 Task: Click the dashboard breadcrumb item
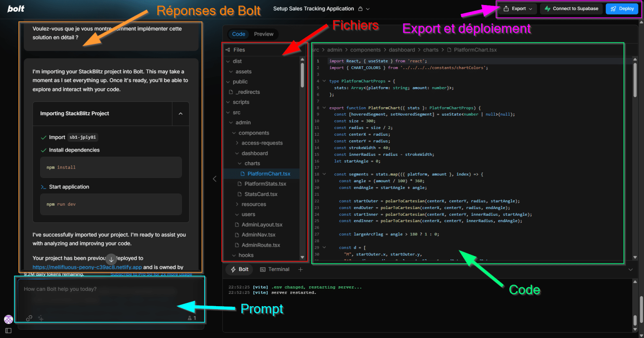click(x=402, y=50)
